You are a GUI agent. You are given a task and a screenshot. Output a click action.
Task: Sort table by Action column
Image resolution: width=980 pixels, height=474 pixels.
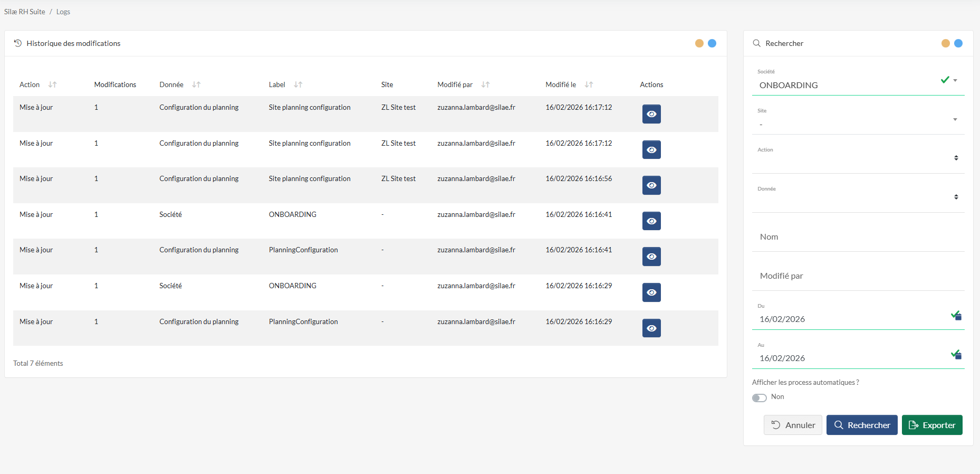[x=52, y=84]
